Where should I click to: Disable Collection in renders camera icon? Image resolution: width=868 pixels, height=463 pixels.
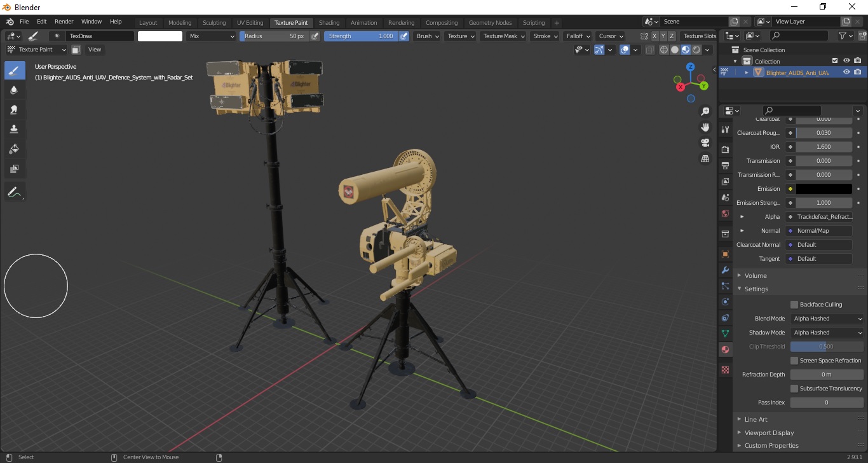(858, 61)
